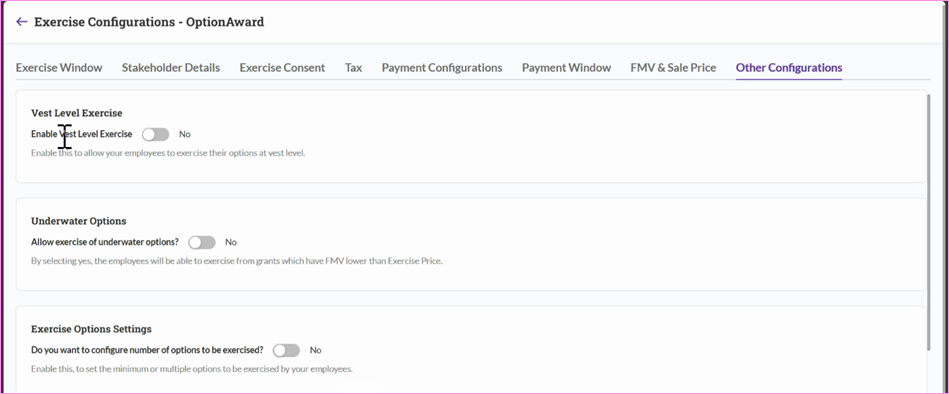
Task: Open the Exercise Consent tab
Action: (x=282, y=68)
